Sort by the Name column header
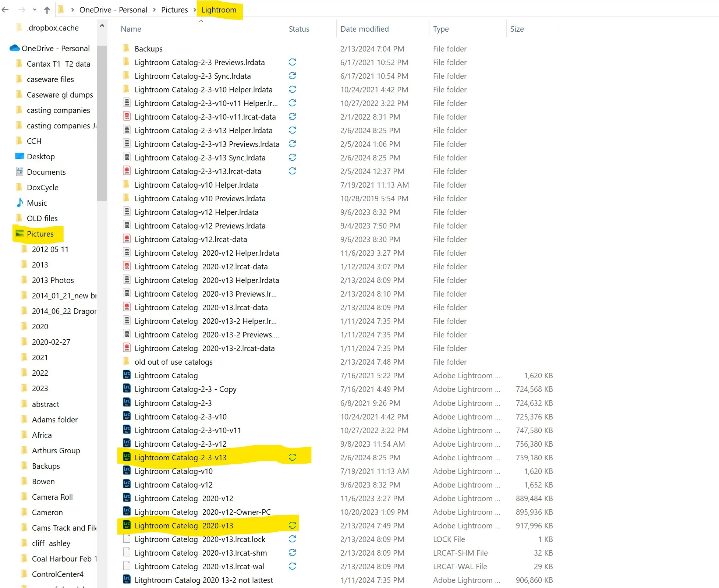The width and height of the screenshot is (719, 588). pyautogui.click(x=131, y=29)
